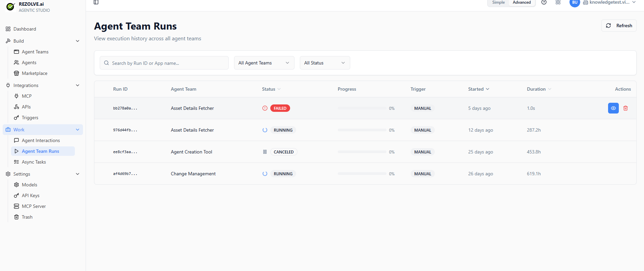
Task: Click the Refresh button
Action: pyautogui.click(x=619, y=26)
